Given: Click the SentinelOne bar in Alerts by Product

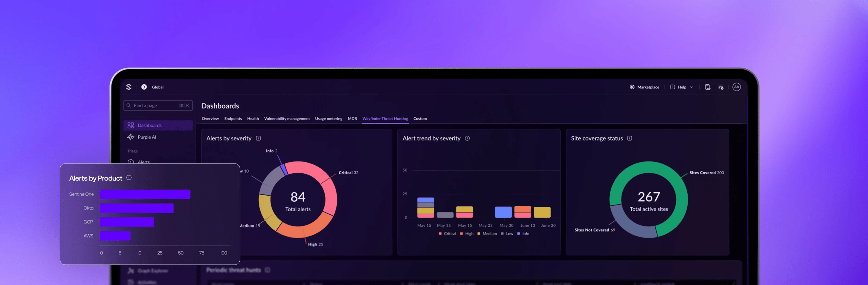Looking at the screenshot, I should pos(145,194).
